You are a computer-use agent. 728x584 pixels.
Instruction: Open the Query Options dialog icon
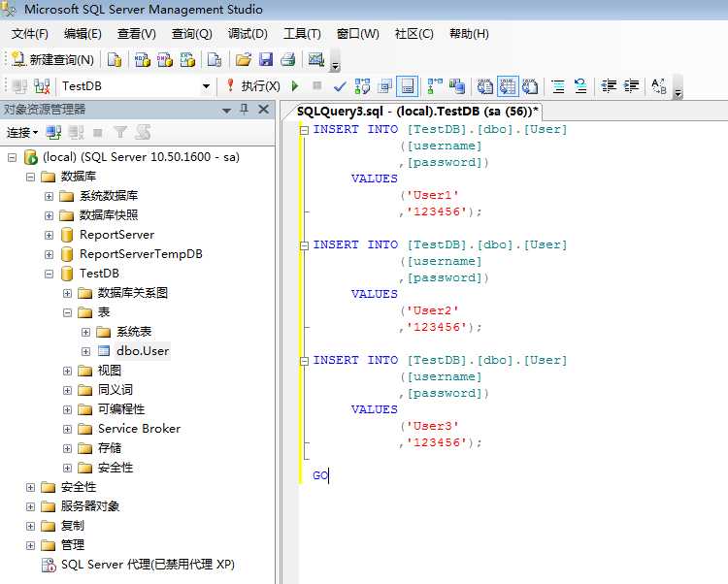click(385, 86)
